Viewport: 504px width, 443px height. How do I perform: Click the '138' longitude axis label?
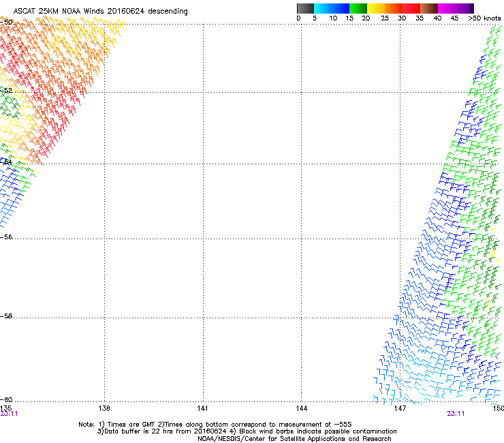pos(104,408)
